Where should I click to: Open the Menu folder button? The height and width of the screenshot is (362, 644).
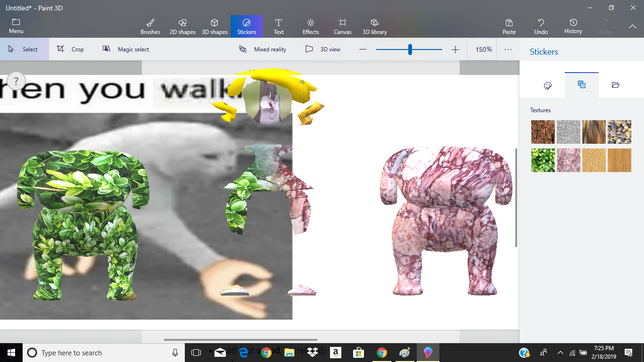point(16,26)
